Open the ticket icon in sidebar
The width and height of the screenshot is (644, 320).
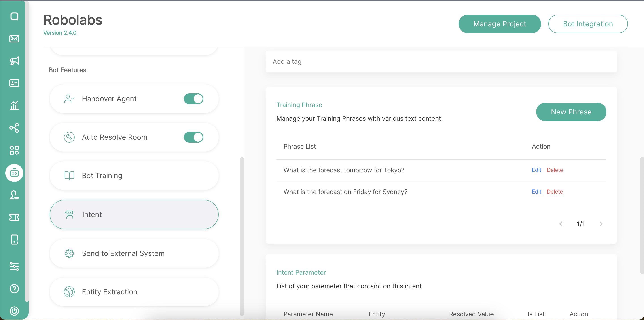[x=14, y=217]
